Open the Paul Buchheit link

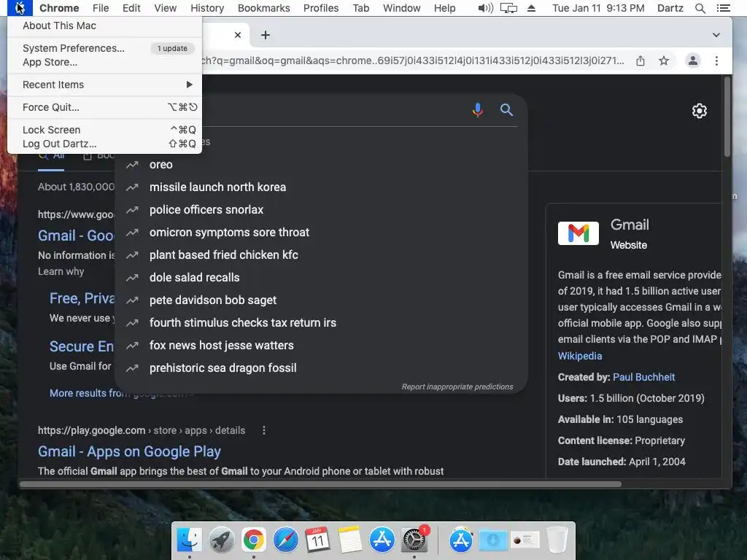tap(643, 377)
